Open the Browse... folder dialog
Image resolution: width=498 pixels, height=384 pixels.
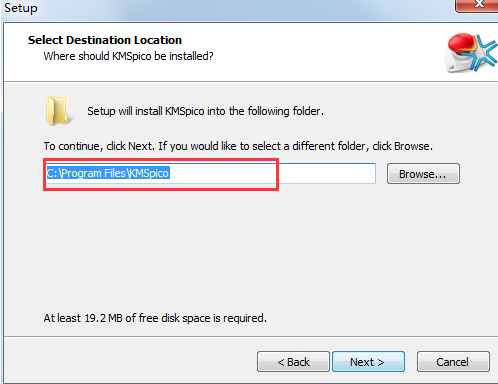423,174
